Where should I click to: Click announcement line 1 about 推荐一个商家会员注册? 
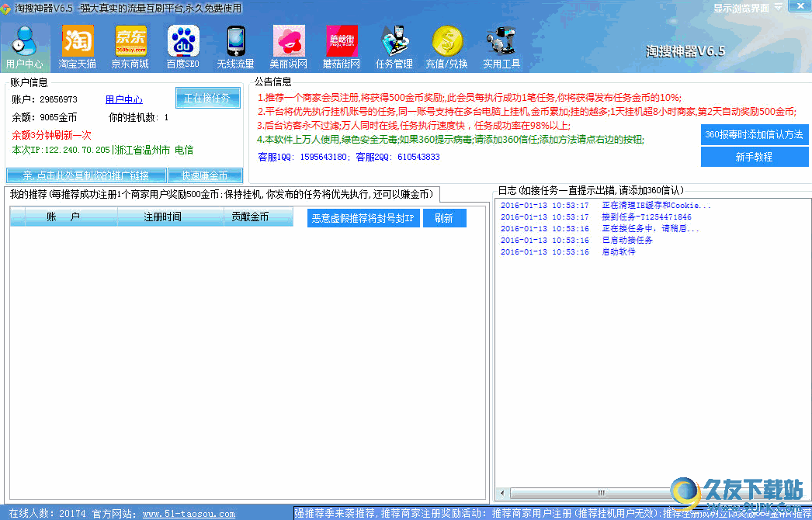click(469, 97)
